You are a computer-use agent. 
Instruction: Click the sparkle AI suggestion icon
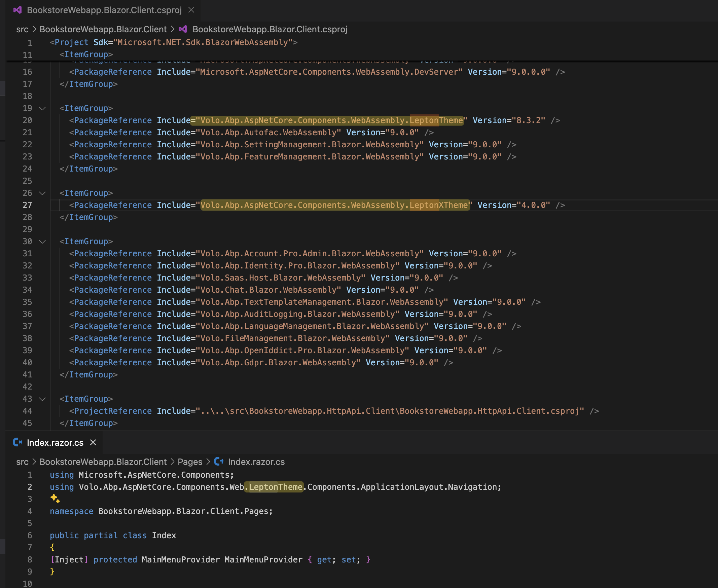[x=55, y=499]
